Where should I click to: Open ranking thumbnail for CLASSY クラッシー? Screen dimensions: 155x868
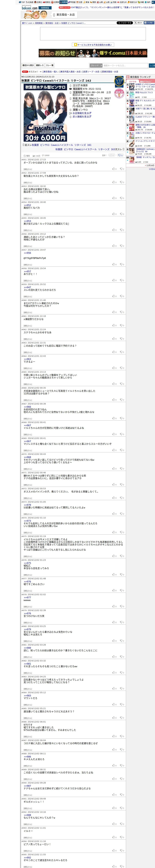[132, 119]
